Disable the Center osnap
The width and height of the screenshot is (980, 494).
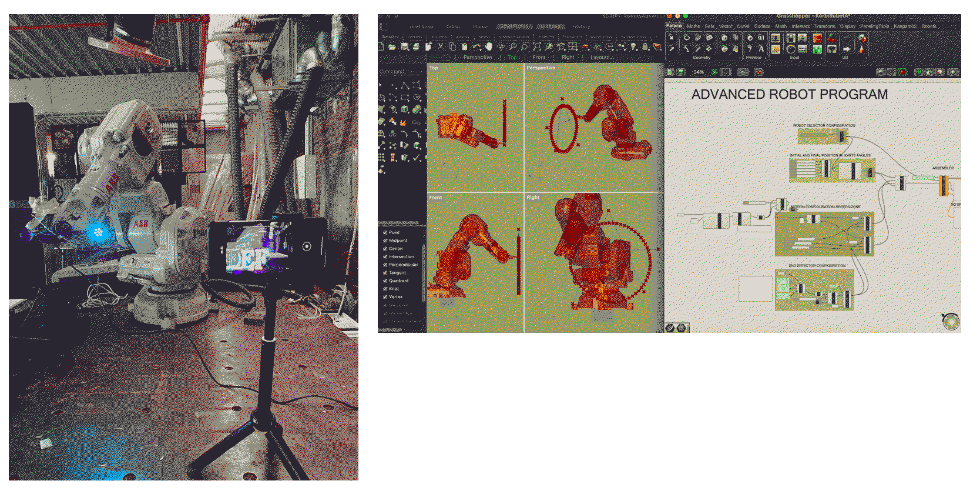click(x=385, y=248)
